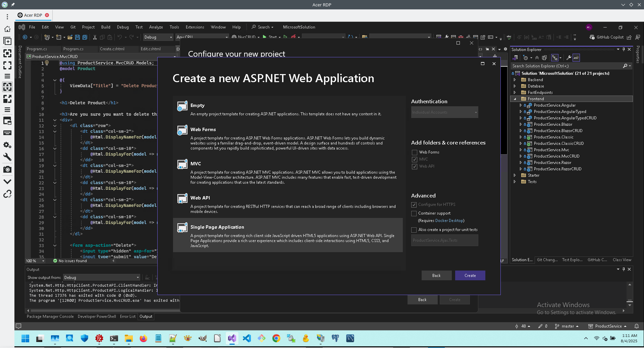Click the RDP sidebar screenshot camera icon
Viewport: 644px width, 348px height.
tap(7, 169)
